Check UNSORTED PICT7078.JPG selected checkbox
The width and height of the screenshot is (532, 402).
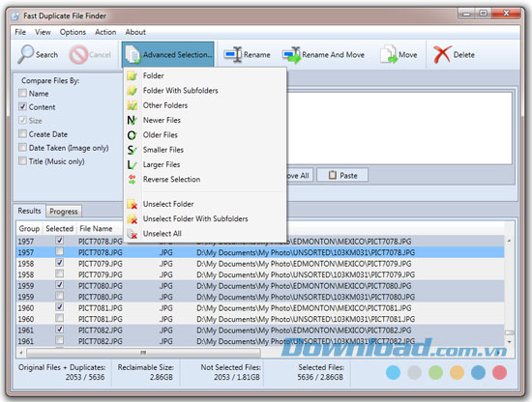[x=59, y=251]
